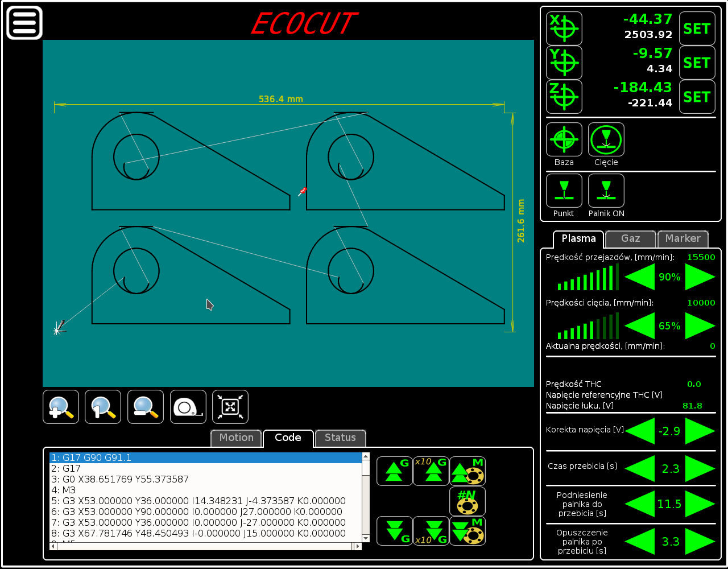
Task: Fit the drawing to view with the expand icon
Action: [x=230, y=407]
